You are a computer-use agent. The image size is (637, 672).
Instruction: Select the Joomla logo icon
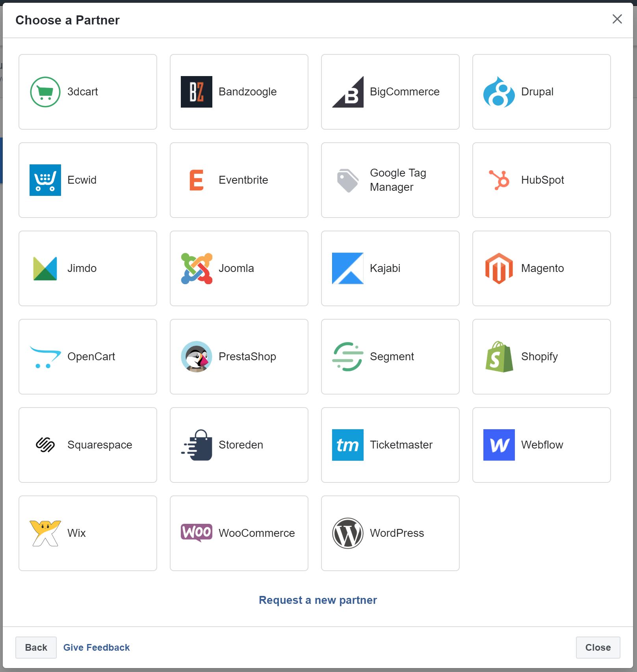(x=196, y=268)
